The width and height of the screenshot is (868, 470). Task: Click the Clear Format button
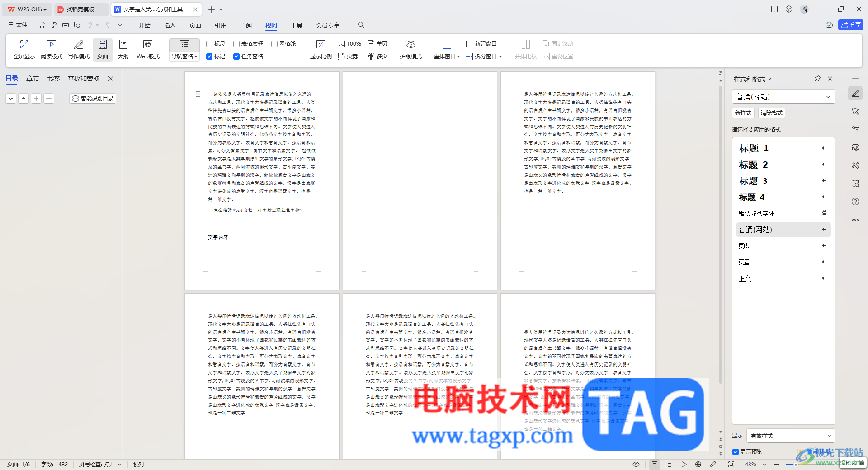[771, 113]
